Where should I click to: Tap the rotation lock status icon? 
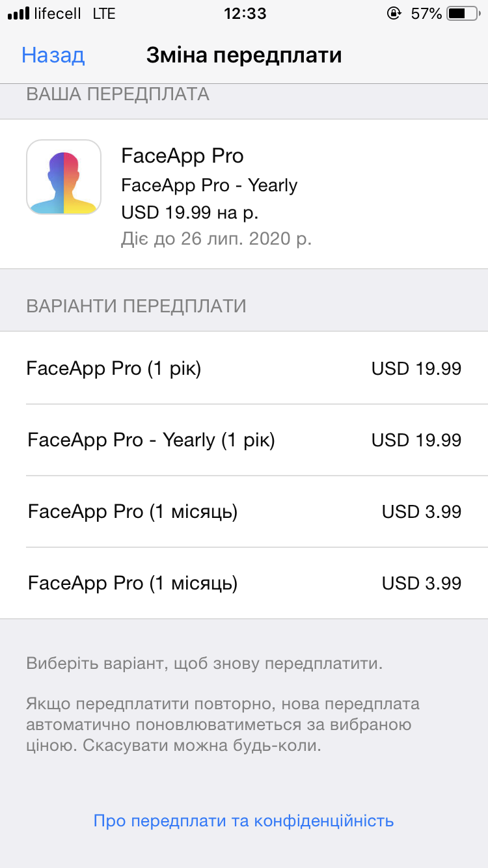pyautogui.click(x=393, y=13)
